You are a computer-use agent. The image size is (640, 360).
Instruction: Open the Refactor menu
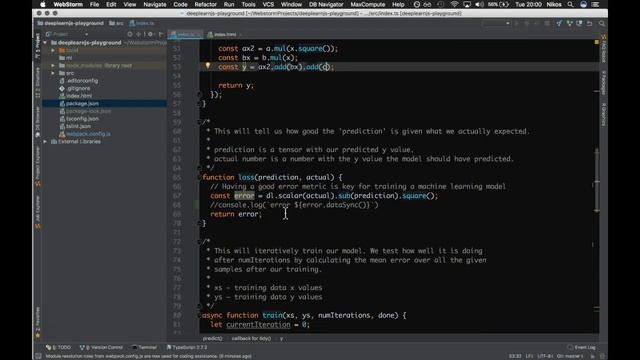coord(205,4)
